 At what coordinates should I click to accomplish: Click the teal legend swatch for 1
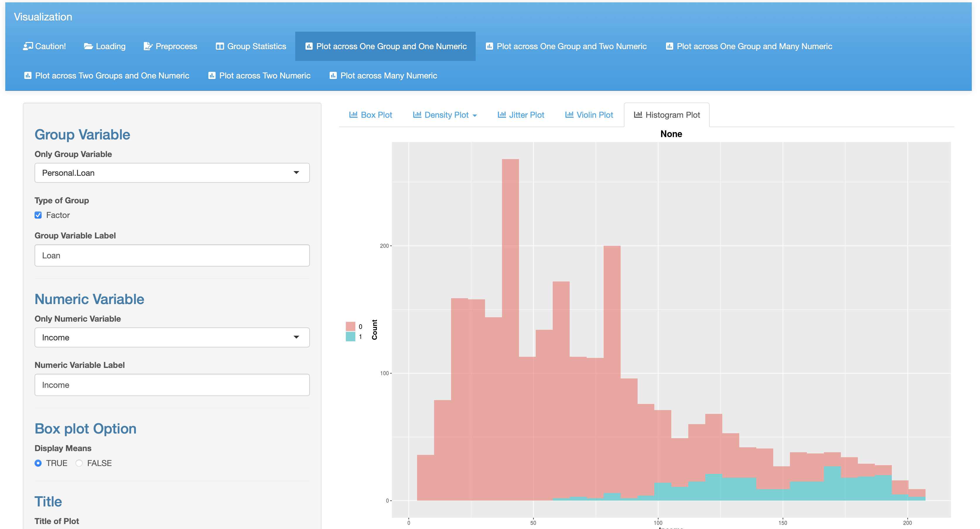pos(350,337)
